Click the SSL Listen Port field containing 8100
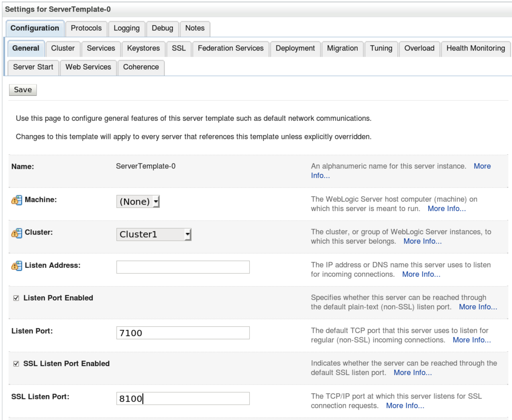 (183, 399)
